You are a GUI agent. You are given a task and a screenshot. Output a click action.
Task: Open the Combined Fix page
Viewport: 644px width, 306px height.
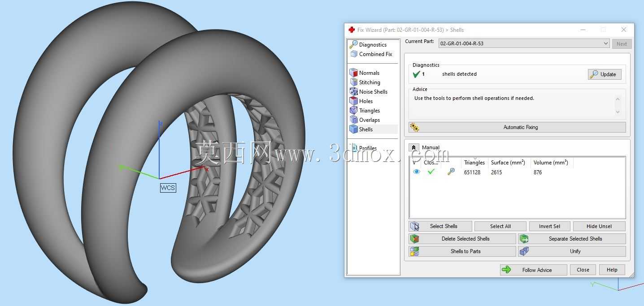pos(371,54)
